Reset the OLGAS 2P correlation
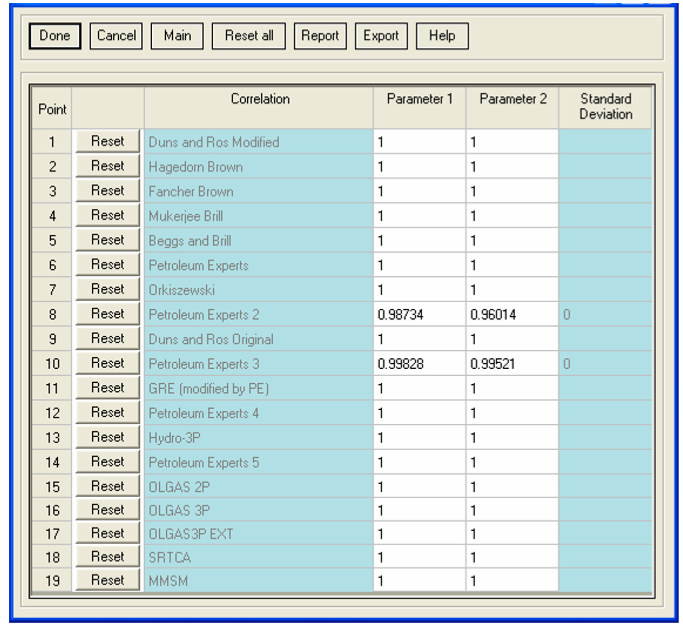 pos(108,486)
